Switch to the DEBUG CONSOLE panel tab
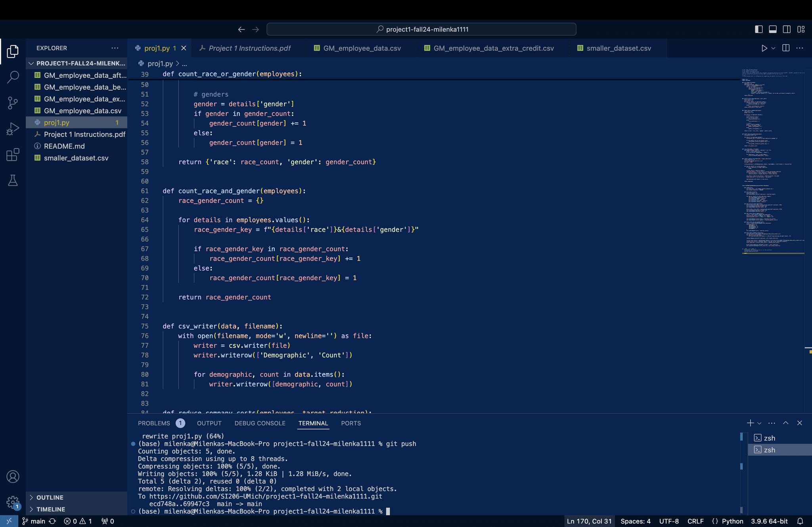 pyautogui.click(x=260, y=423)
